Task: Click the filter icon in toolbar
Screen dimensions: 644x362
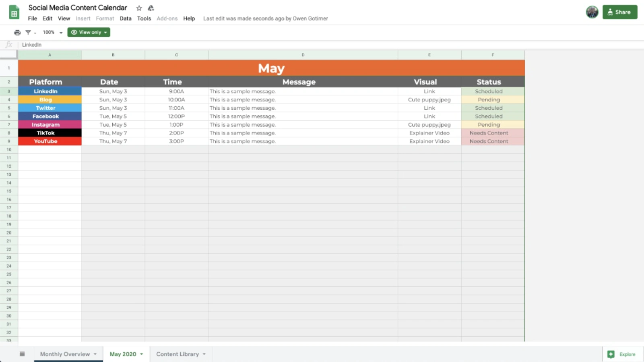Action: 28,32
